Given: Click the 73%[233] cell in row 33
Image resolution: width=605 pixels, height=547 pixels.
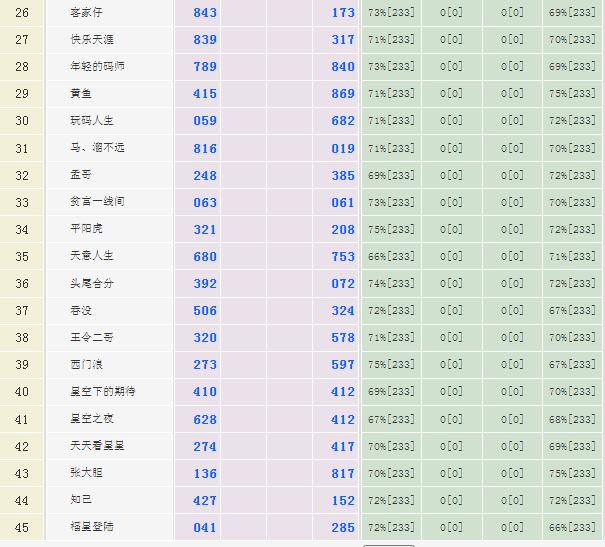Looking at the screenshot, I should [x=391, y=202].
